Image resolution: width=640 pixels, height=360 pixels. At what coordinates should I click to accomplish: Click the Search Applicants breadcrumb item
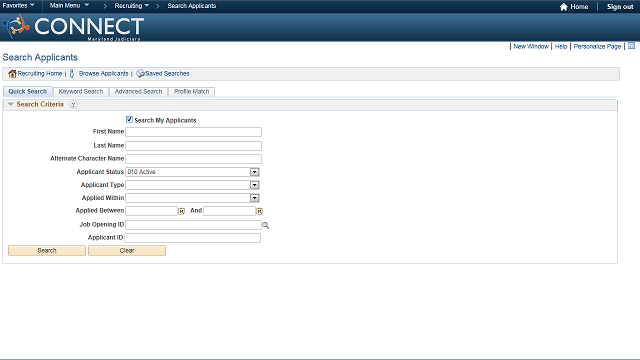point(192,6)
